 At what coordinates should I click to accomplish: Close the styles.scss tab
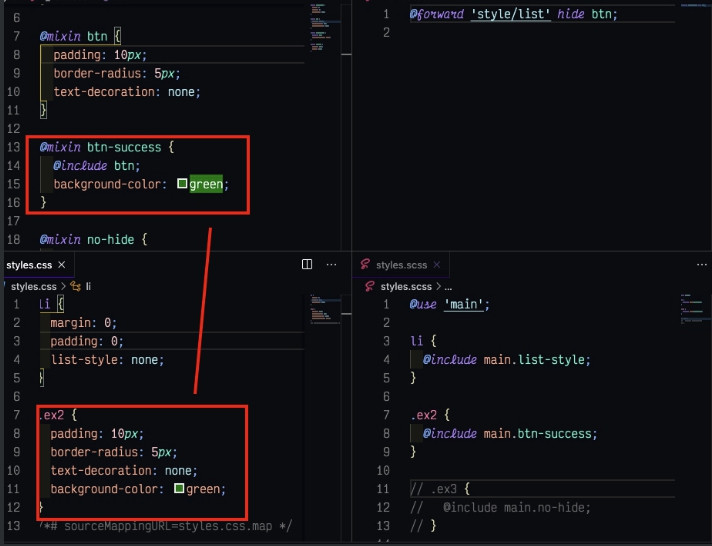(x=436, y=264)
